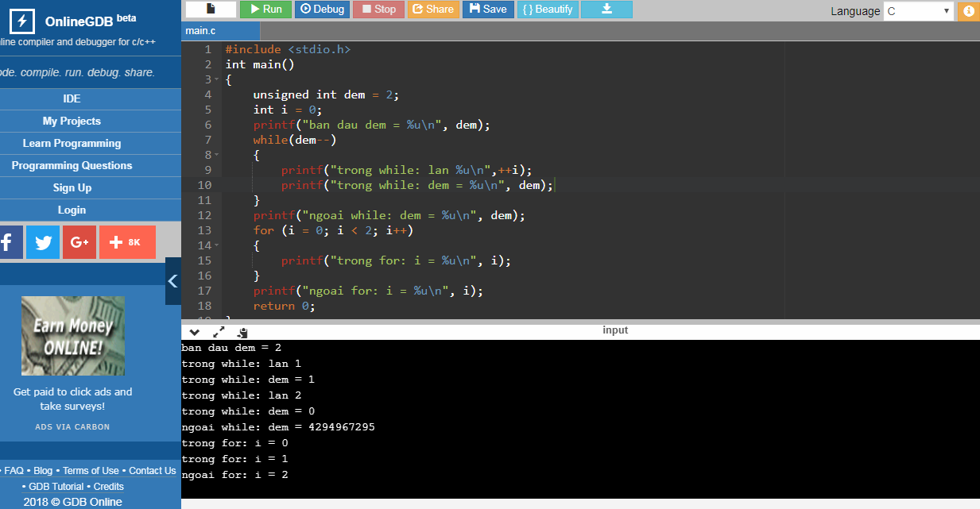Click the new file icon button
This screenshot has height=509, width=980.
pos(211,10)
